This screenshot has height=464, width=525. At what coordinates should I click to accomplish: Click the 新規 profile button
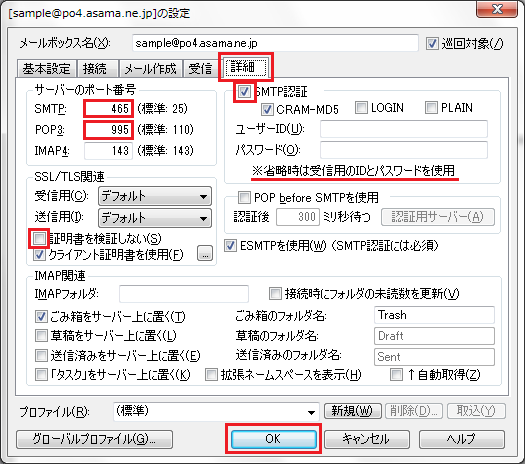tap(353, 411)
